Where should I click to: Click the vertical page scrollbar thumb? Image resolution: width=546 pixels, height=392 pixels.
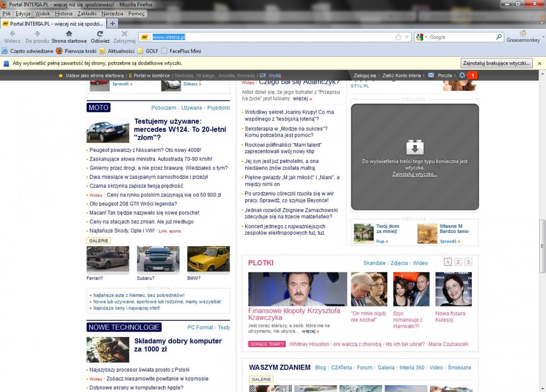(x=542, y=246)
